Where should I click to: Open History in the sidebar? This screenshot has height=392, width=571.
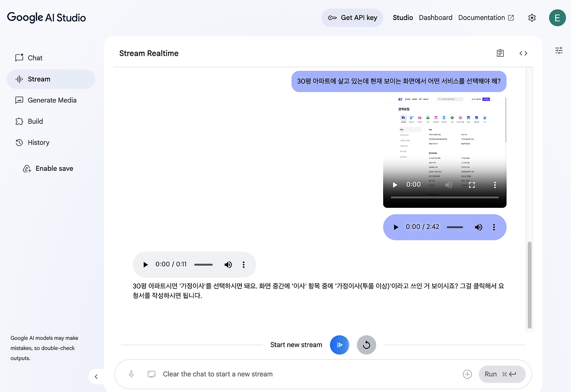[x=51, y=143]
